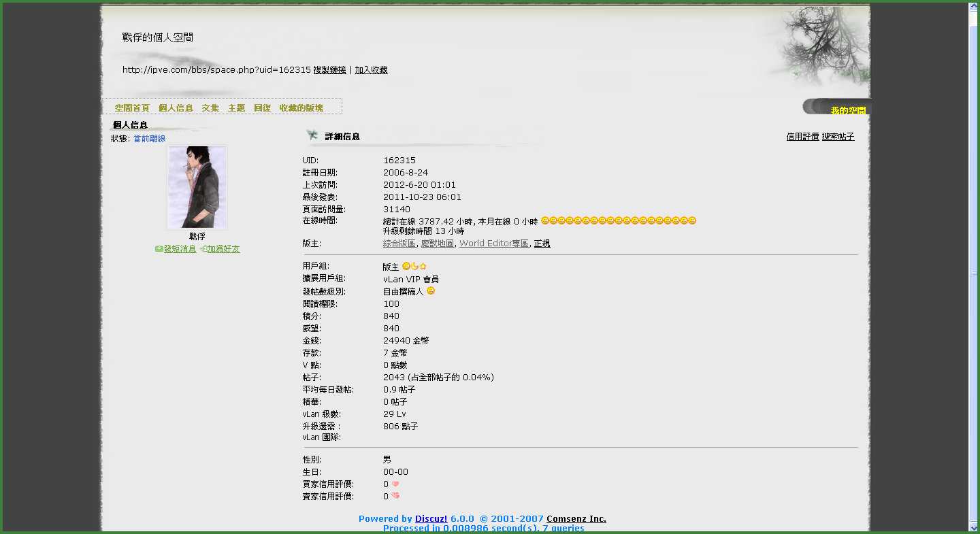Screen dimensions: 980x534
Task: Open the 空間首頁 tab
Action: pos(132,108)
